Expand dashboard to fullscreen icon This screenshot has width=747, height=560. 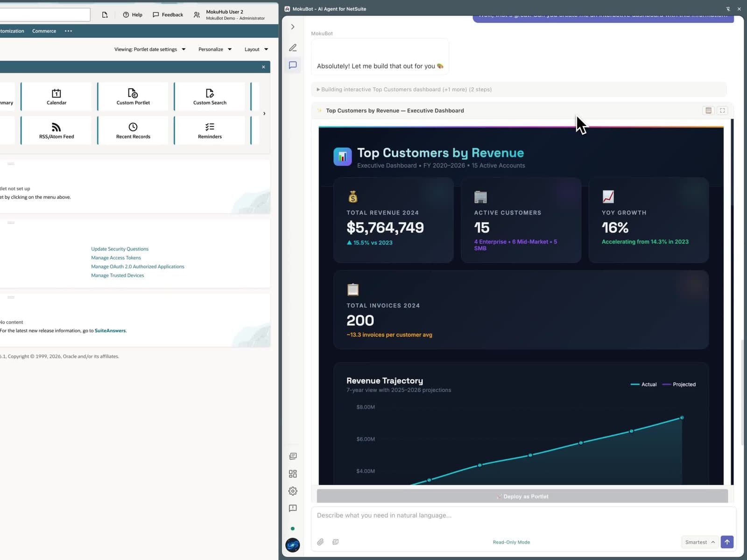click(x=722, y=111)
